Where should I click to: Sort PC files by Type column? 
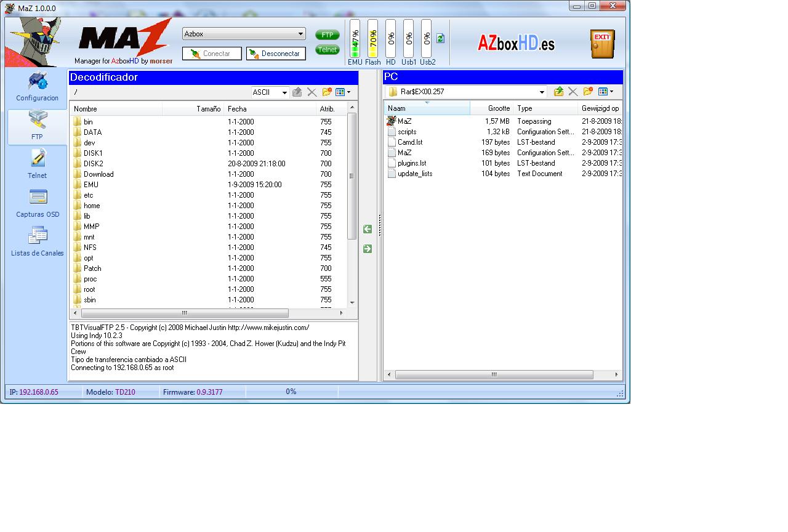coord(545,108)
